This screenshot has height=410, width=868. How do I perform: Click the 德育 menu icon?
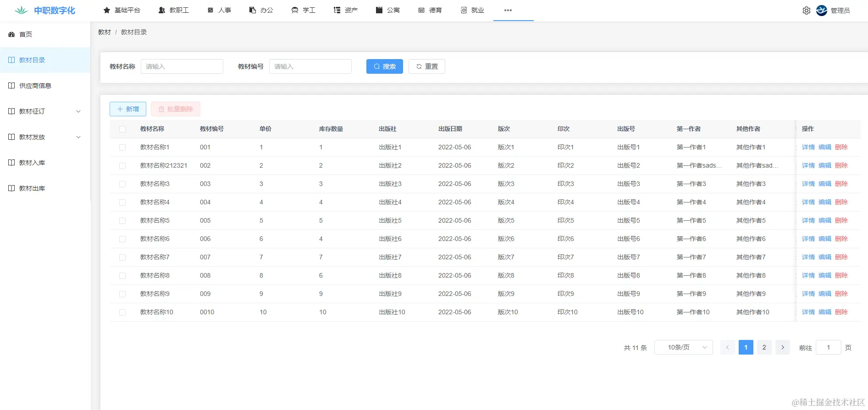[421, 10]
